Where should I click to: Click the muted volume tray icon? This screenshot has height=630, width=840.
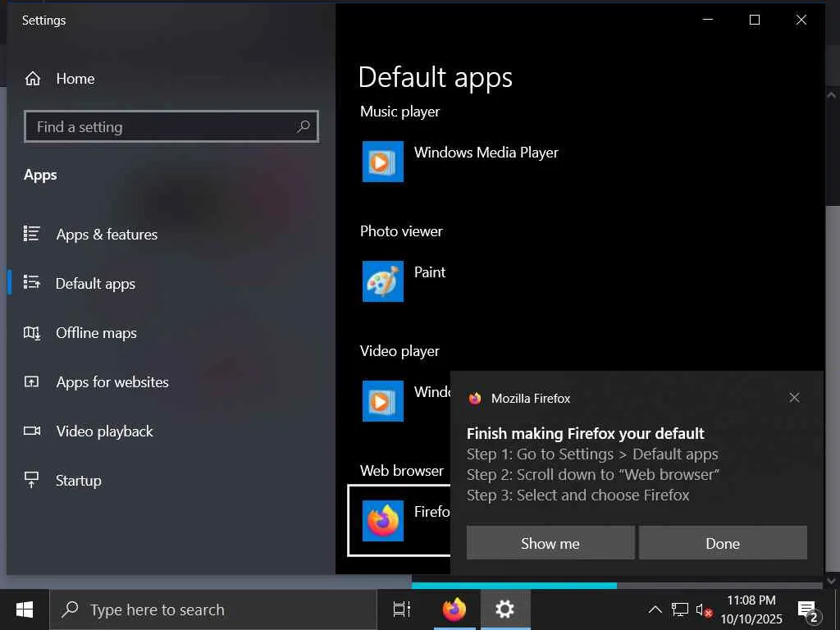(704, 609)
